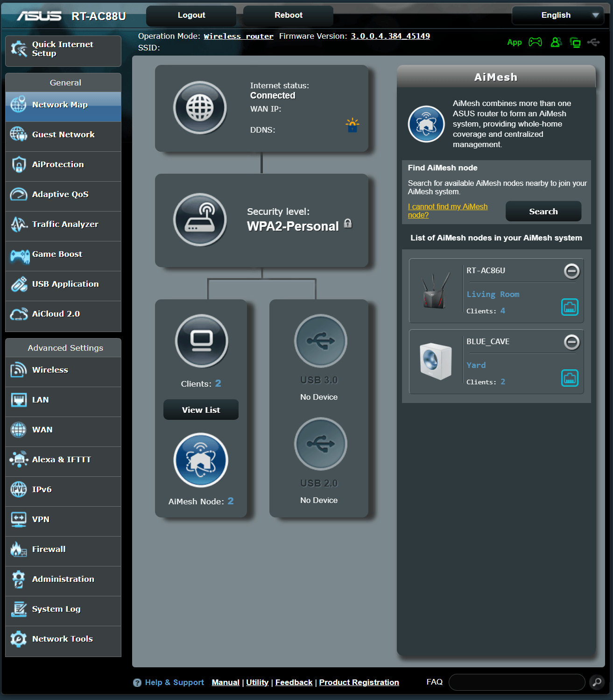Click the Clients count number 2

pos(218,383)
